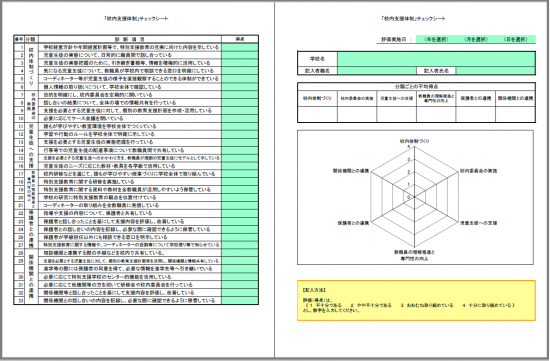
Task: Select the green score cell for item 22
Action: click(x=240, y=213)
